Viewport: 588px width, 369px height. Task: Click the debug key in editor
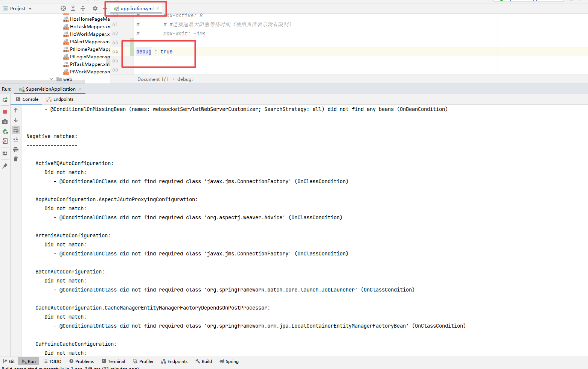pyautogui.click(x=144, y=52)
